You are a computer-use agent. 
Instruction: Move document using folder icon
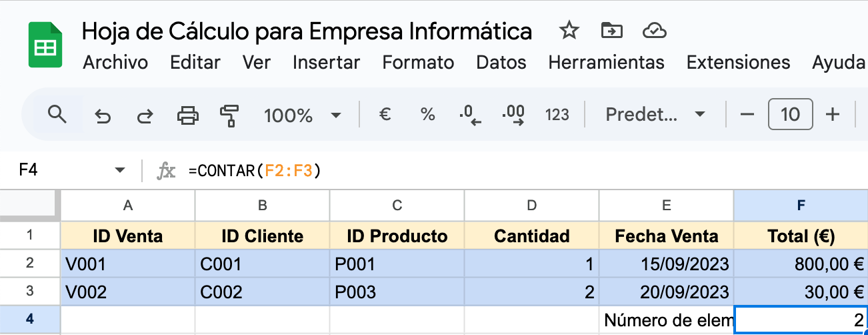click(611, 31)
